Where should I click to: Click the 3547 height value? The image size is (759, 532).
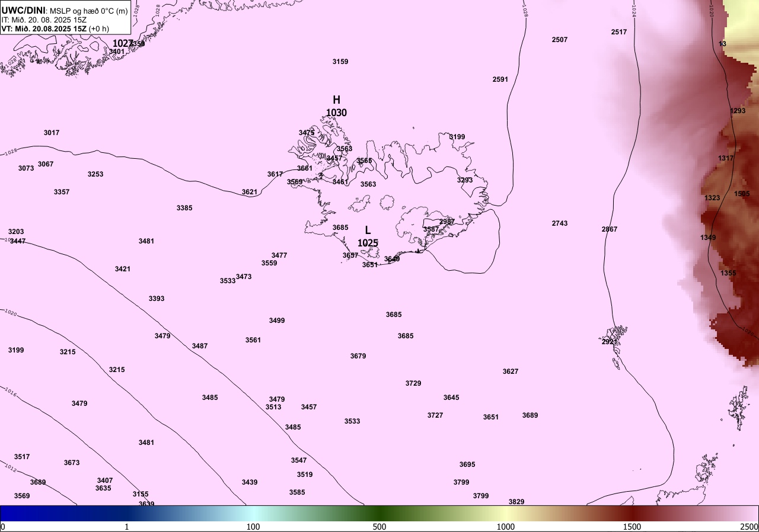pos(299,460)
